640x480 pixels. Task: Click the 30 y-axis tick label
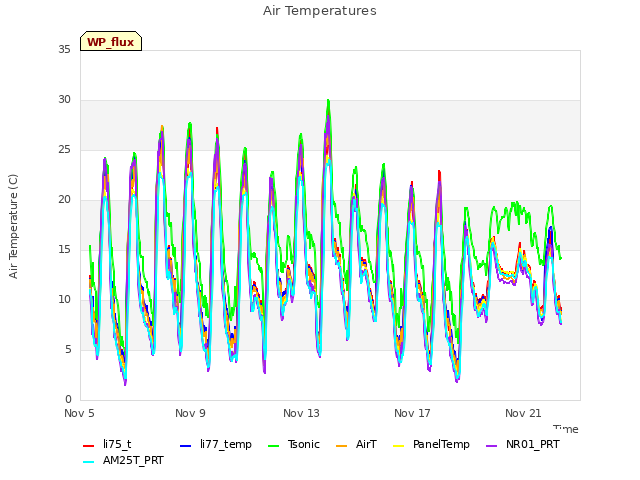tap(64, 100)
